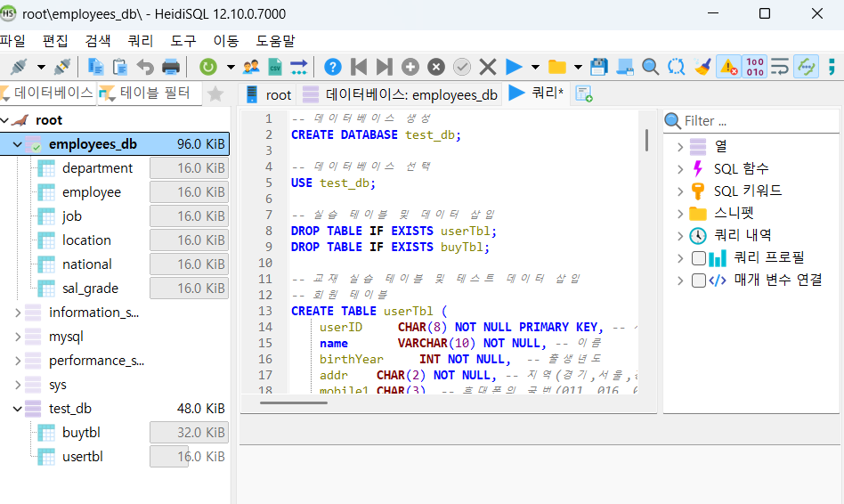Open the 검색 menu
The height and width of the screenshot is (504, 844).
coord(98,41)
